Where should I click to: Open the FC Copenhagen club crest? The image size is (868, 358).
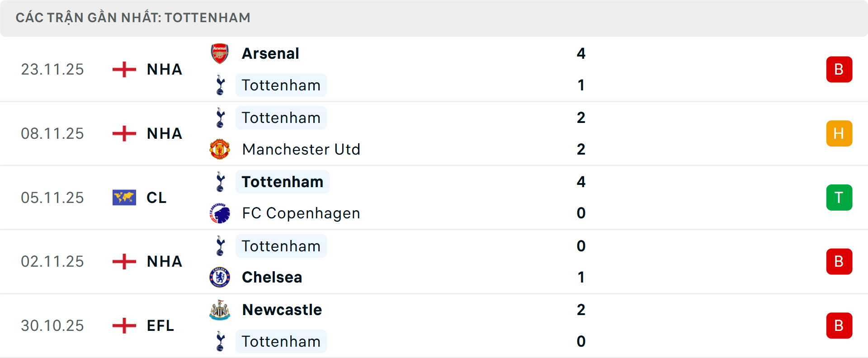coord(220,213)
